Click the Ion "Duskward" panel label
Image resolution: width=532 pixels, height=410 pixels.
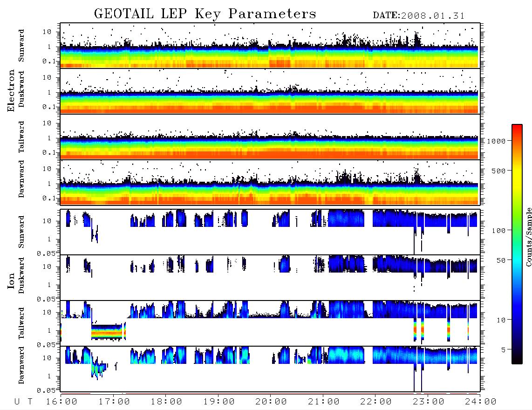point(21,276)
